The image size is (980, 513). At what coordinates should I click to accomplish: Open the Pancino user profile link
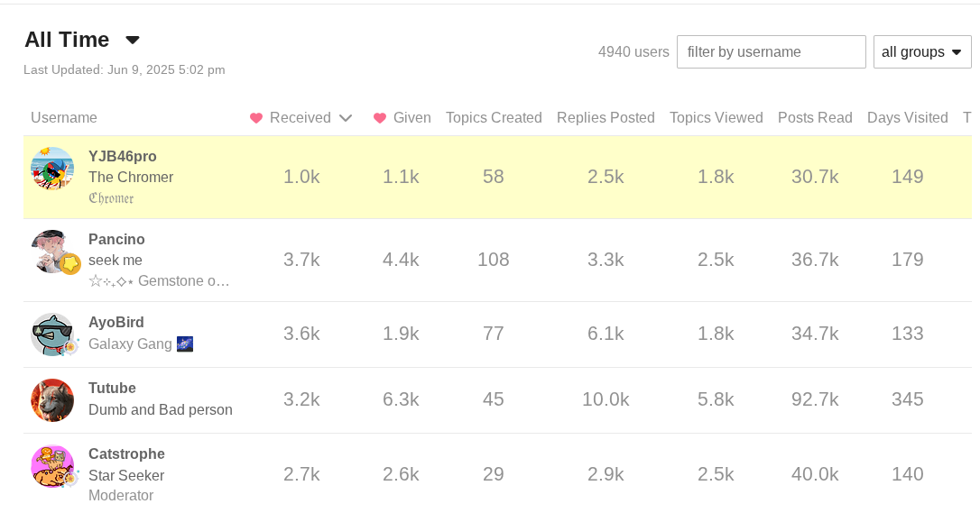[x=116, y=240]
